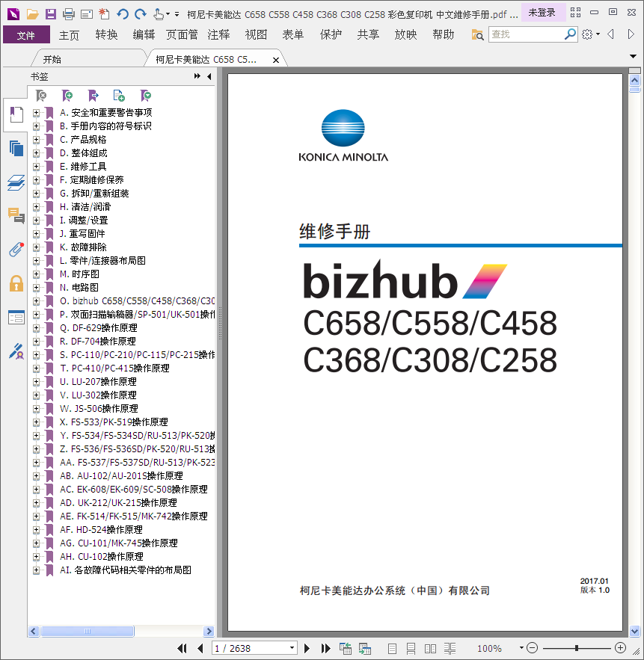Click the 未登录 sign-in button

point(542,13)
